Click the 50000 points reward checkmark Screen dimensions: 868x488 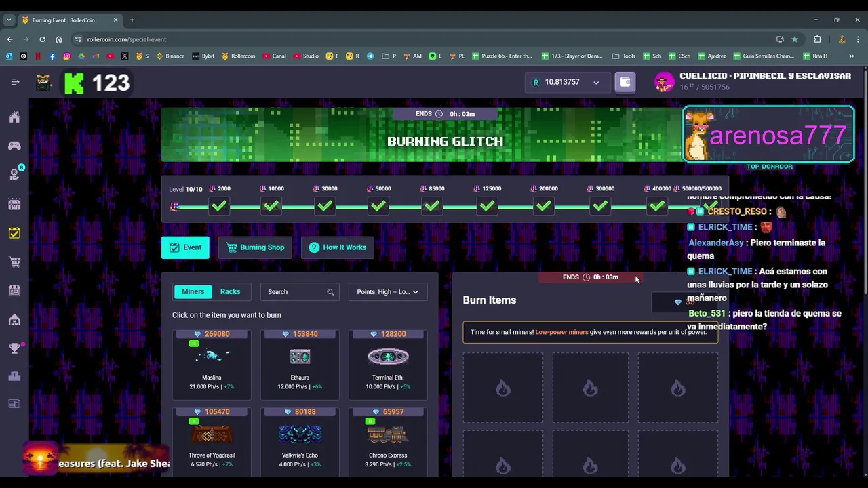tap(378, 206)
